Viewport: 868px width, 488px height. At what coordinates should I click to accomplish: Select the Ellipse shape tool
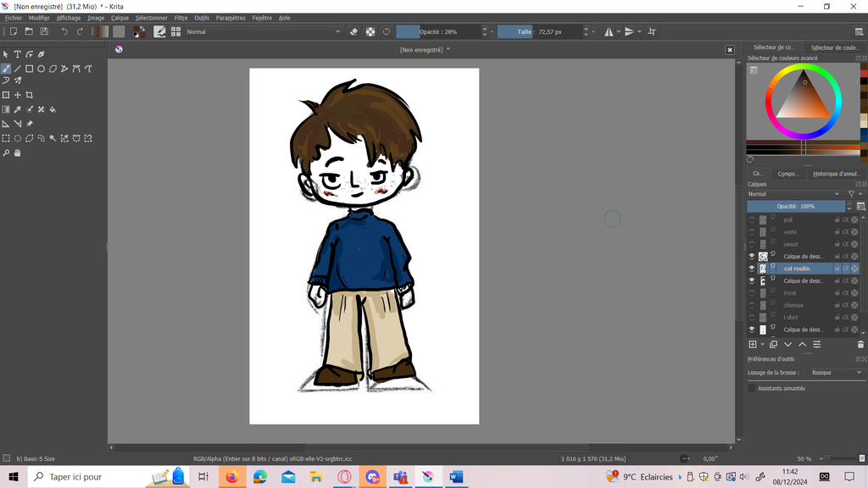41,69
